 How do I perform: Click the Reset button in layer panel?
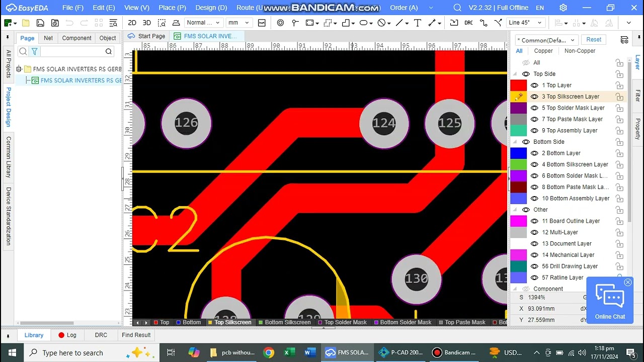594,40
